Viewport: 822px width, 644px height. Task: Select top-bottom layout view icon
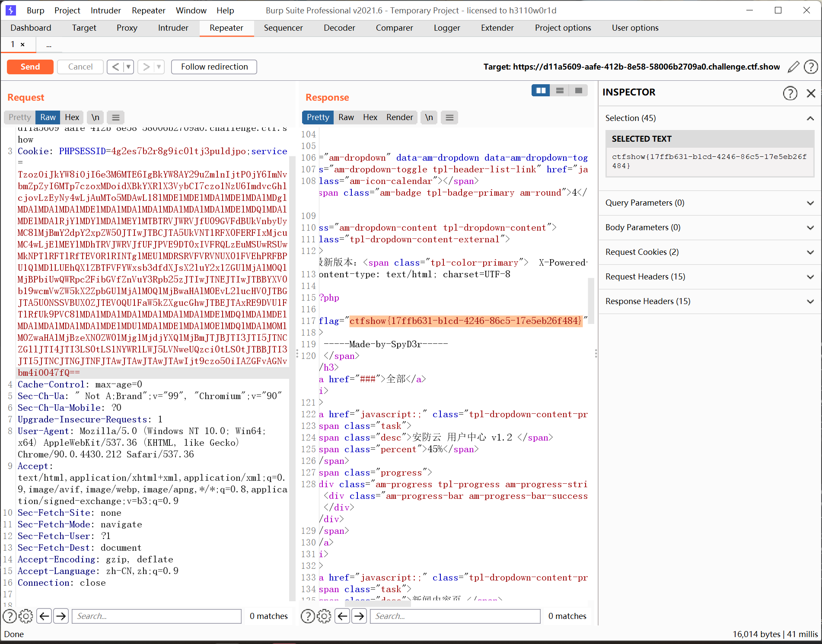(560, 90)
